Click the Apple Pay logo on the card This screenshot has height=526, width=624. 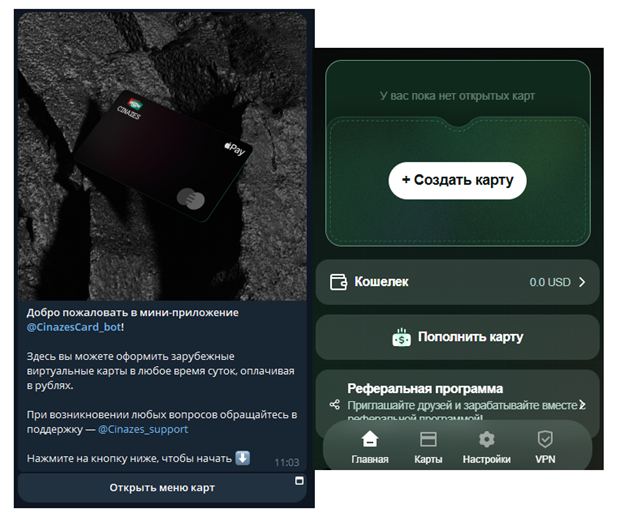(x=235, y=148)
